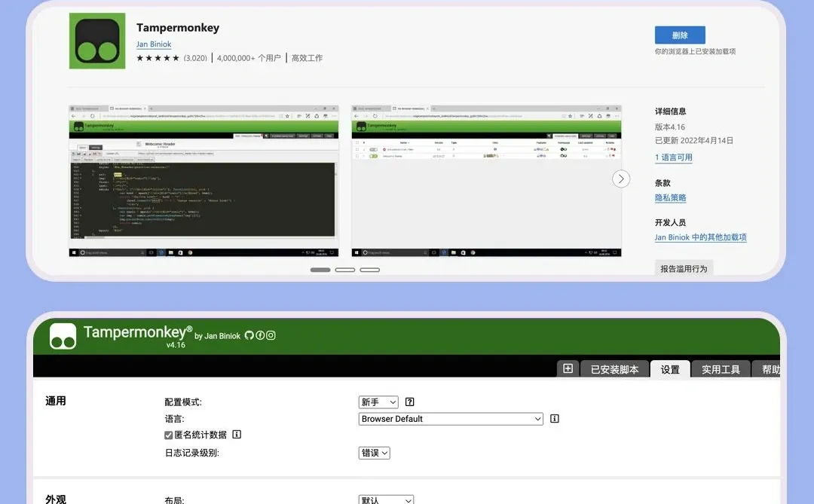
Task: Click the info icon beside 匿名统计数据
Action: [x=234, y=435]
